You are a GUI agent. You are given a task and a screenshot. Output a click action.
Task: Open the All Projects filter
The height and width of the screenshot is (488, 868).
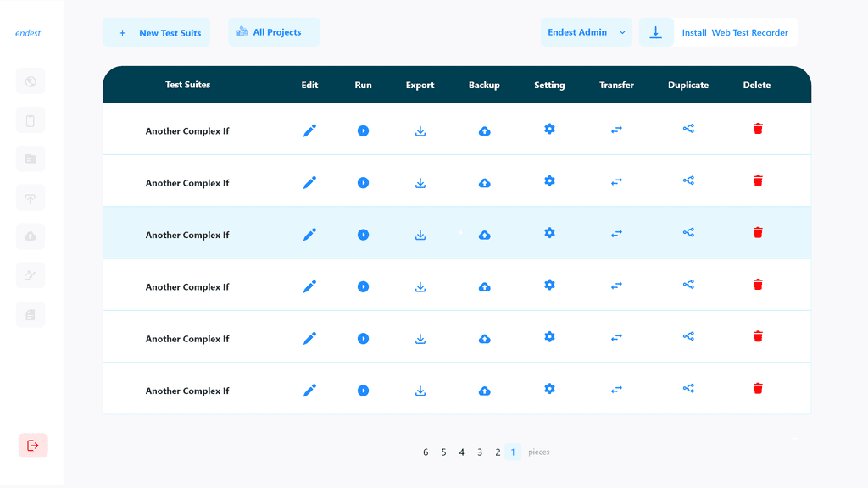coord(274,32)
